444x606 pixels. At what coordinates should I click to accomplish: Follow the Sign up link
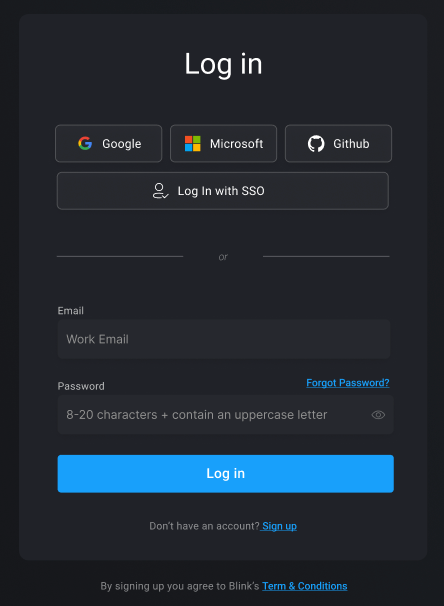pyautogui.click(x=279, y=526)
